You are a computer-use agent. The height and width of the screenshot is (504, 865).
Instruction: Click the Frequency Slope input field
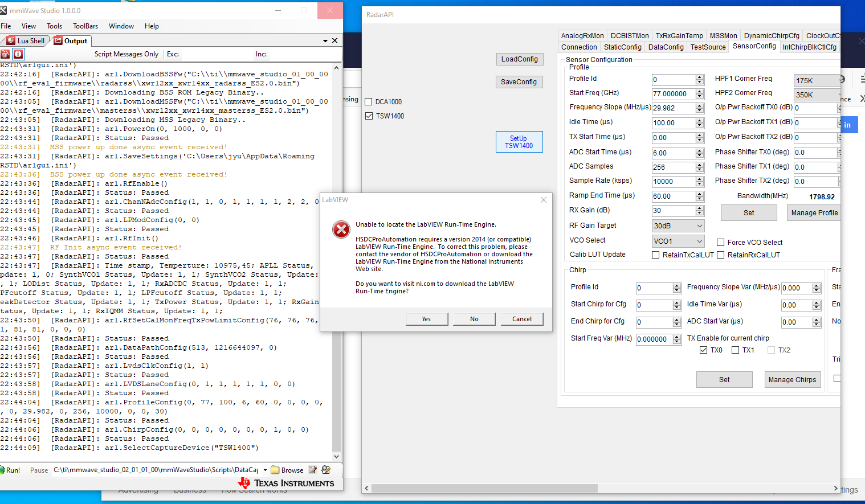[674, 108]
